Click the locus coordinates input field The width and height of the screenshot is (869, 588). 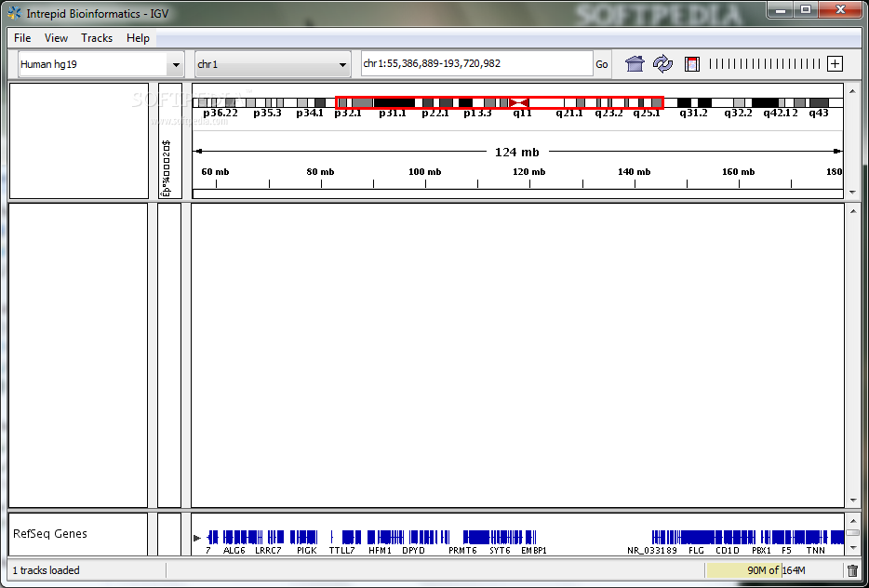tap(477, 64)
